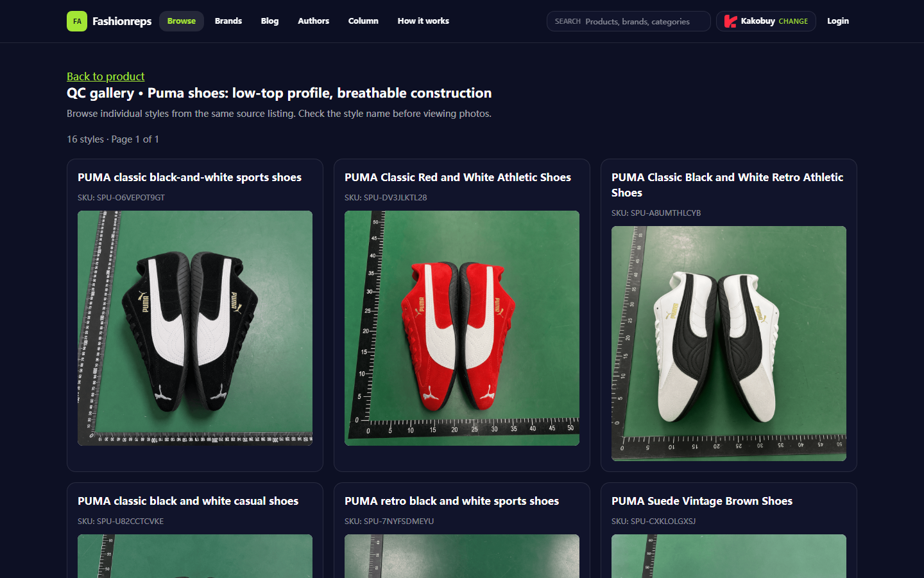Click the Kakobuy red logo icon
This screenshot has width=924, height=578.
(x=730, y=21)
